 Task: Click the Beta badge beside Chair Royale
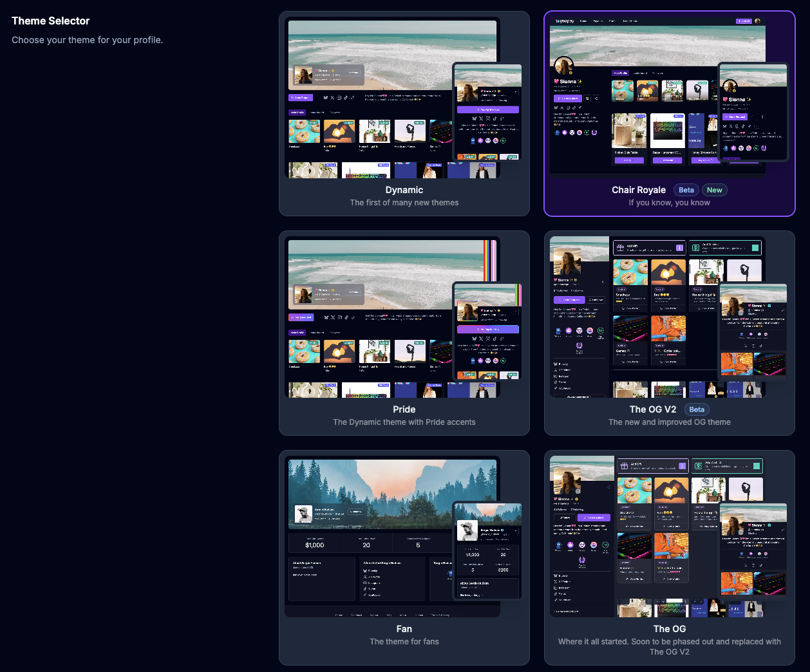686,190
